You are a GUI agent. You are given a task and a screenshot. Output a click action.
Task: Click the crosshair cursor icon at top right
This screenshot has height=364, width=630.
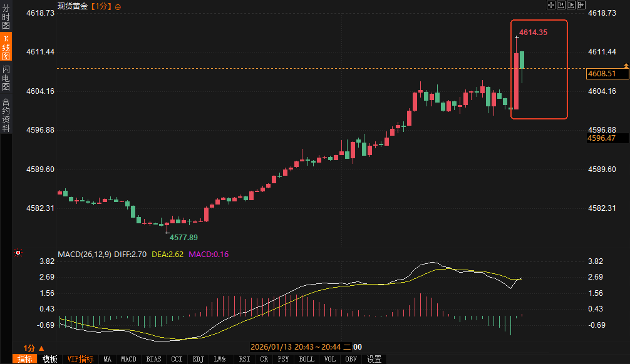click(x=551, y=5)
